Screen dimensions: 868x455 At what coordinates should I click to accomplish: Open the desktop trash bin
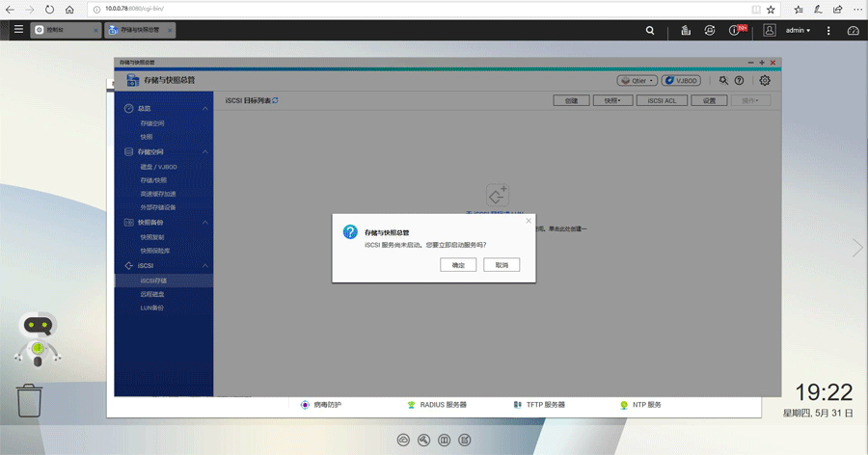click(30, 400)
